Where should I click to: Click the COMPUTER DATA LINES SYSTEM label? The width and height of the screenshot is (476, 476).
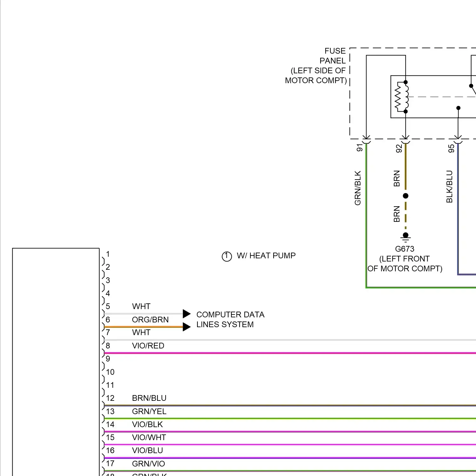point(230,320)
